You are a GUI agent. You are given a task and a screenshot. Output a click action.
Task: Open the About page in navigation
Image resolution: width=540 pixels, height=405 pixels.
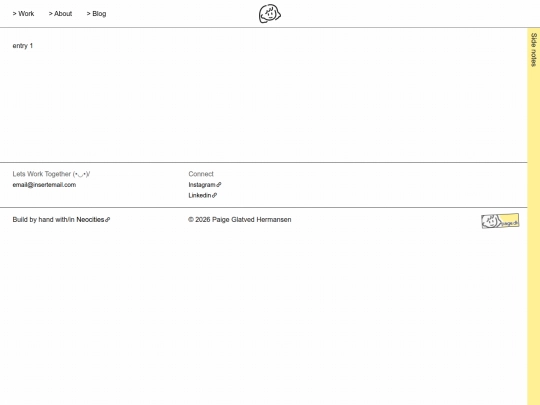(60, 14)
